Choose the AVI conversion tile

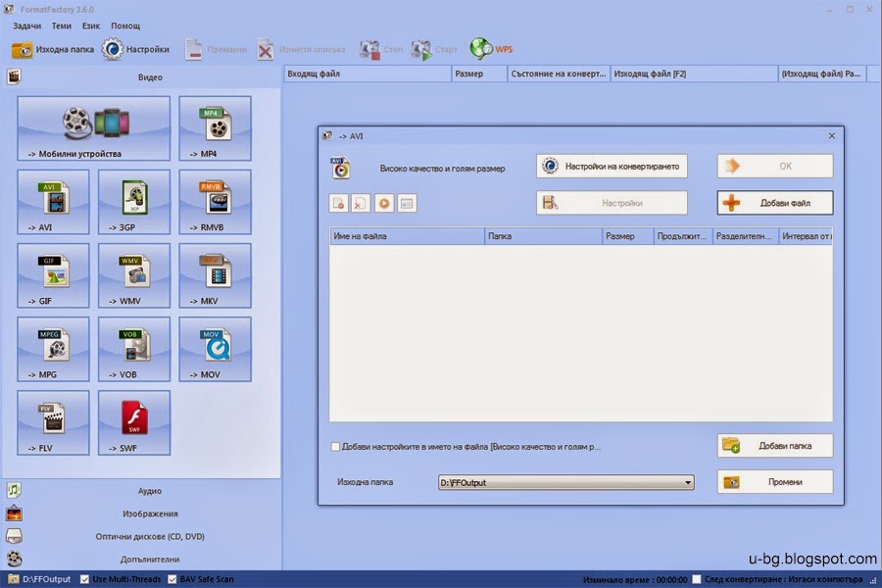53,202
